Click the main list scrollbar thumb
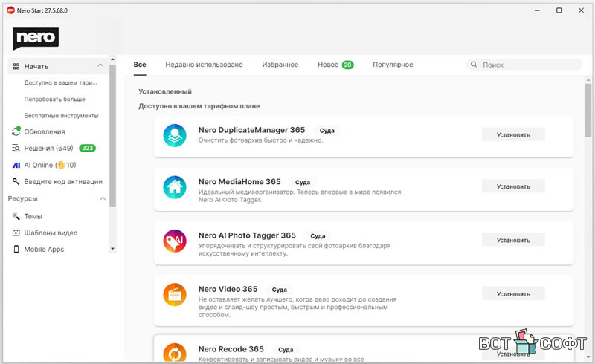Screen dimensions: 595x364 (588, 111)
